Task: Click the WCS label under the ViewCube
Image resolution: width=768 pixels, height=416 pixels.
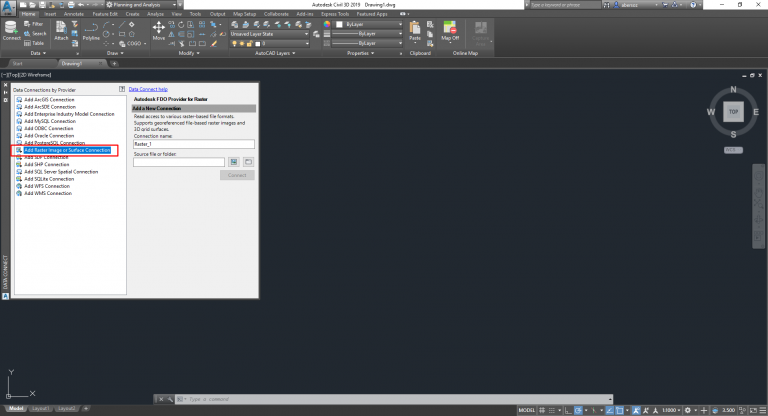Action: [x=733, y=150]
